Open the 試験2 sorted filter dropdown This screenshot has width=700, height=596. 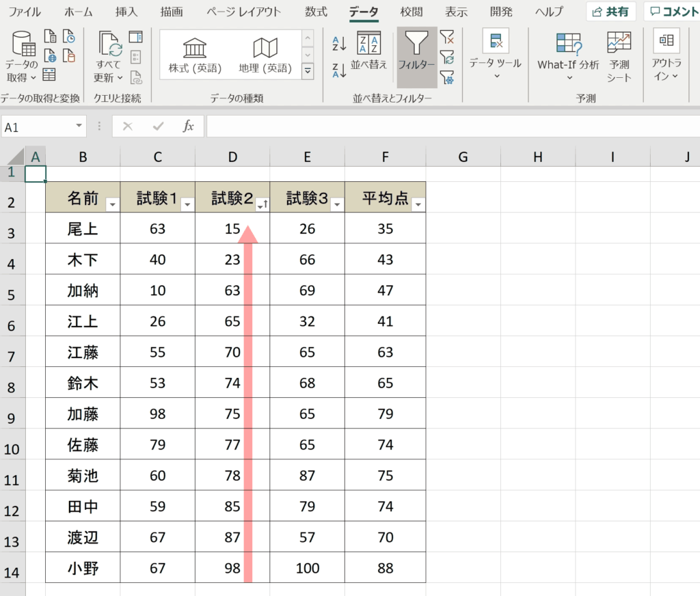[x=262, y=204]
